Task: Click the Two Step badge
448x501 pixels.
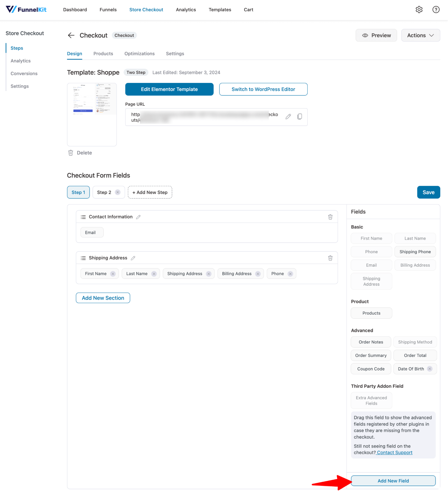Action: pos(136,72)
